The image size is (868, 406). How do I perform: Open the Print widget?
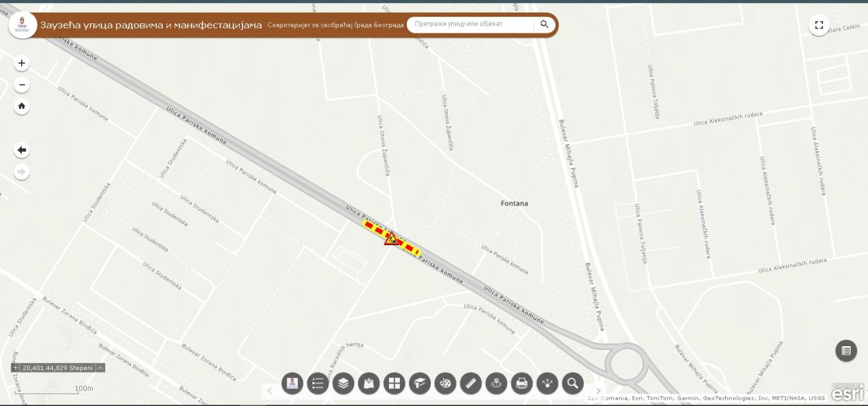pos(521,383)
